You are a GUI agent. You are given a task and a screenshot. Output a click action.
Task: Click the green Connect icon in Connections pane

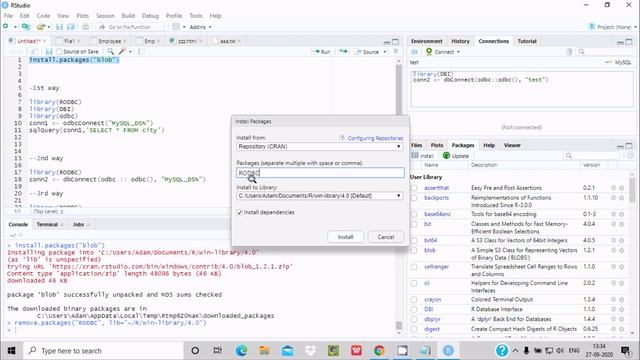429,51
